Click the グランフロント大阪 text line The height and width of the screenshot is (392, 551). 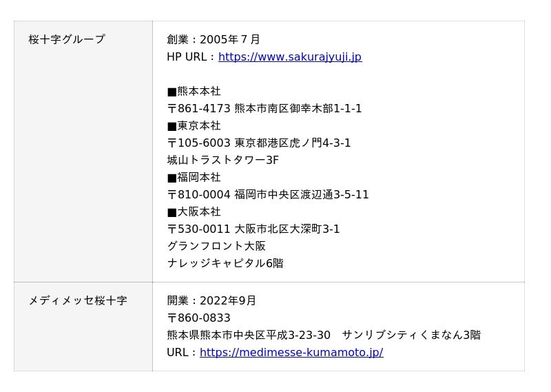(x=216, y=246)
